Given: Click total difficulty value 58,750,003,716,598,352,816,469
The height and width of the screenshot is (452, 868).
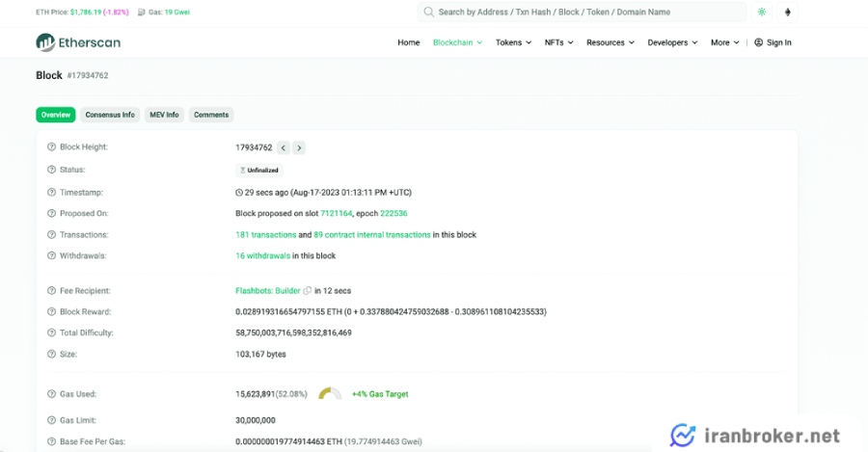Looking at the screenshot, I should [293, 332].
